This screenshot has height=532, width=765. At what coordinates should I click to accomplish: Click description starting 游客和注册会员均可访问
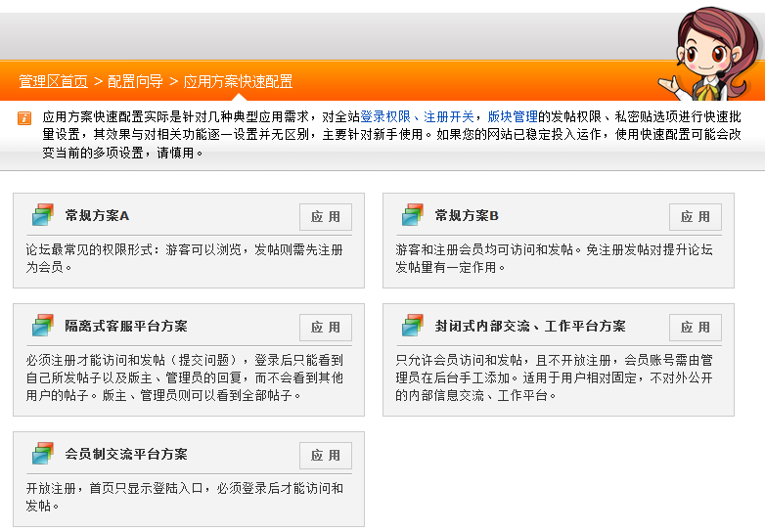555,258
